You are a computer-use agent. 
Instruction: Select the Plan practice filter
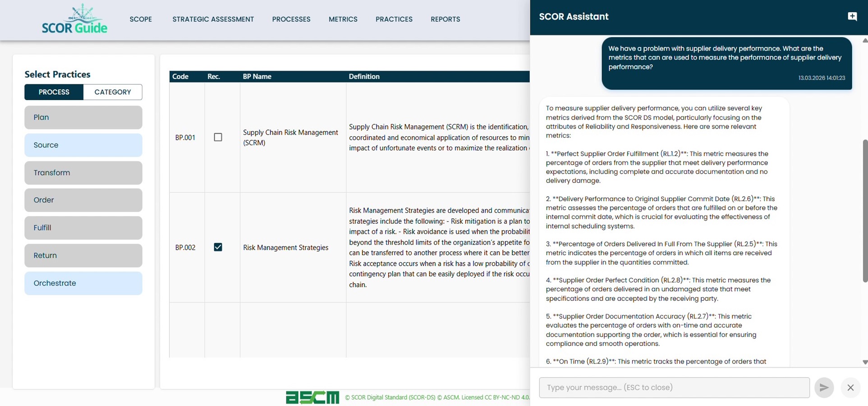[83, 117]
